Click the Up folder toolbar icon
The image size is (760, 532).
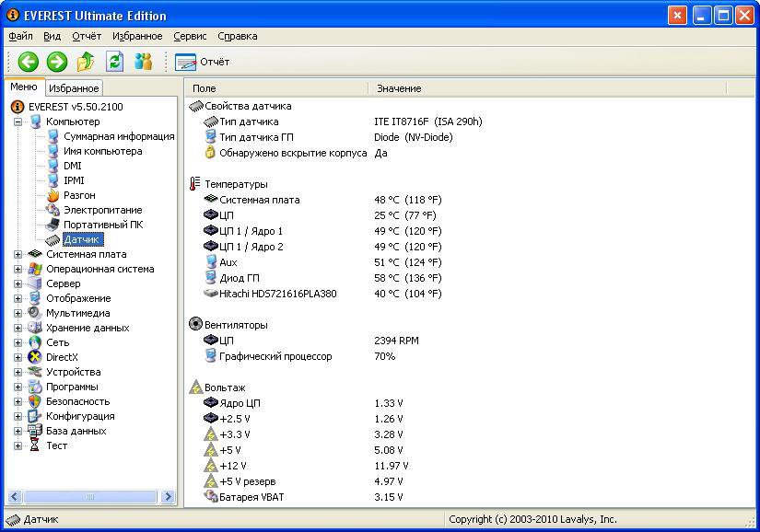coord(86,62)
